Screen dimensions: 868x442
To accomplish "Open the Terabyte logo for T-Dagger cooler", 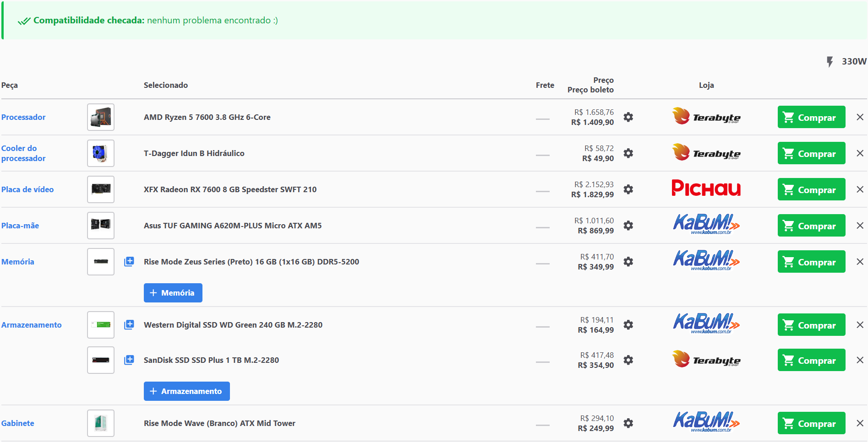I will point(706,153).
